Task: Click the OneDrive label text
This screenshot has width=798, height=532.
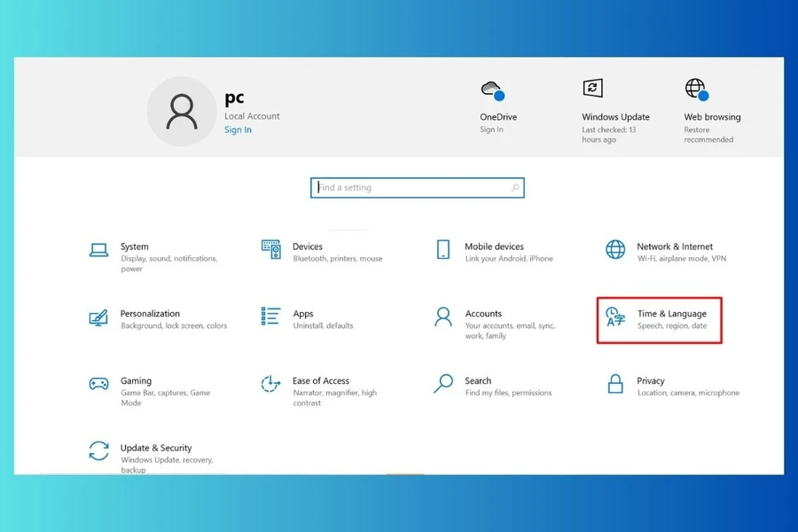Action: point(498,117)
